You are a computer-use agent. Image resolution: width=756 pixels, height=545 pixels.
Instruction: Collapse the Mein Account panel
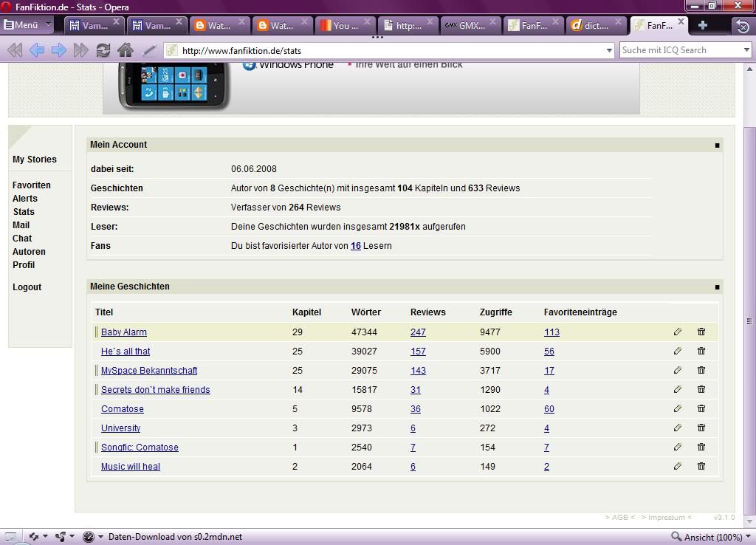coord(717,145)
